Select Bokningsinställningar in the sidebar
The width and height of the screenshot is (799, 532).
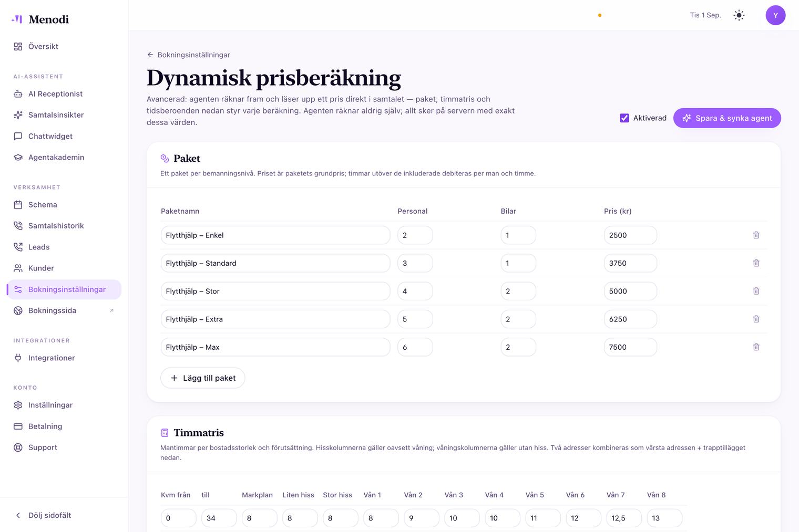pos(64,289)
